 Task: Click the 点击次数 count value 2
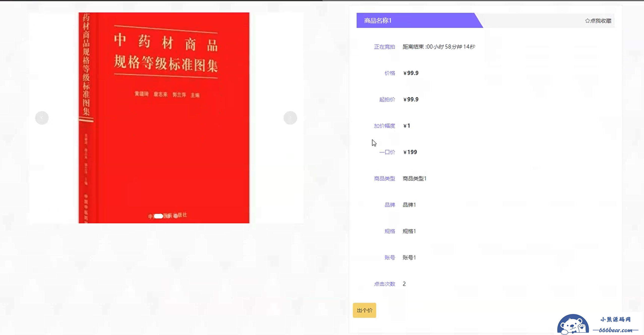pos(404,284)
